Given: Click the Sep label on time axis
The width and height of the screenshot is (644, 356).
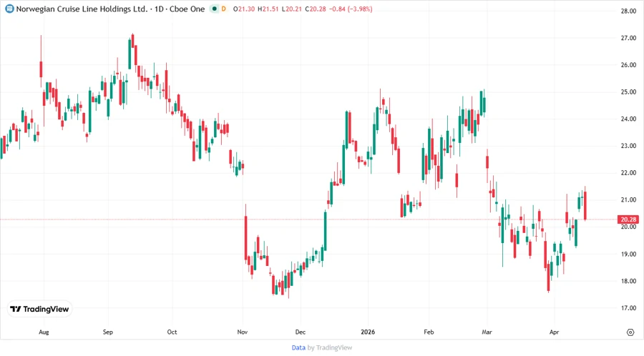Looking at the screenshot, I should (x=107, y=332).
